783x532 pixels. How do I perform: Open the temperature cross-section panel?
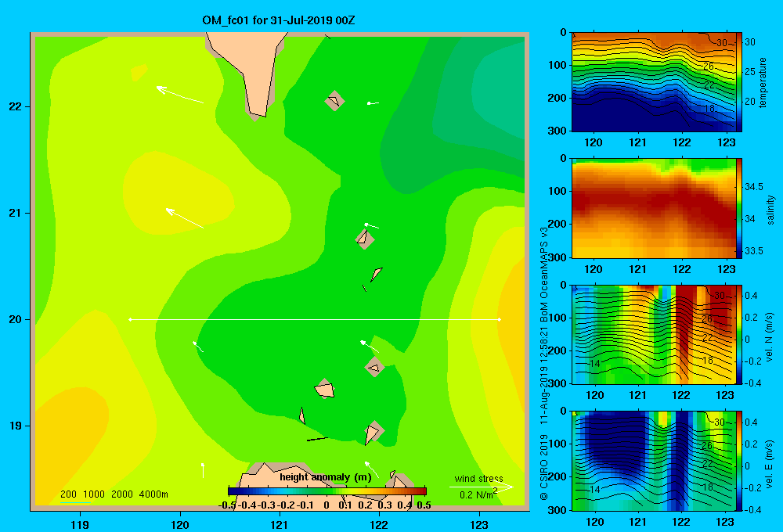[x=654, y=82]
